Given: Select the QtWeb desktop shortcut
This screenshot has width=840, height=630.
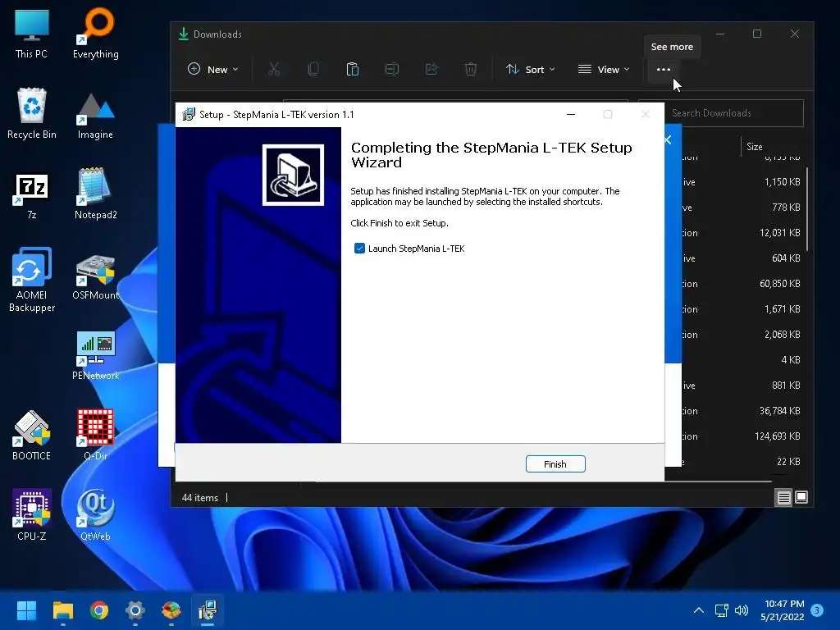Looking at the screenshot, I should tap(96, 515).
